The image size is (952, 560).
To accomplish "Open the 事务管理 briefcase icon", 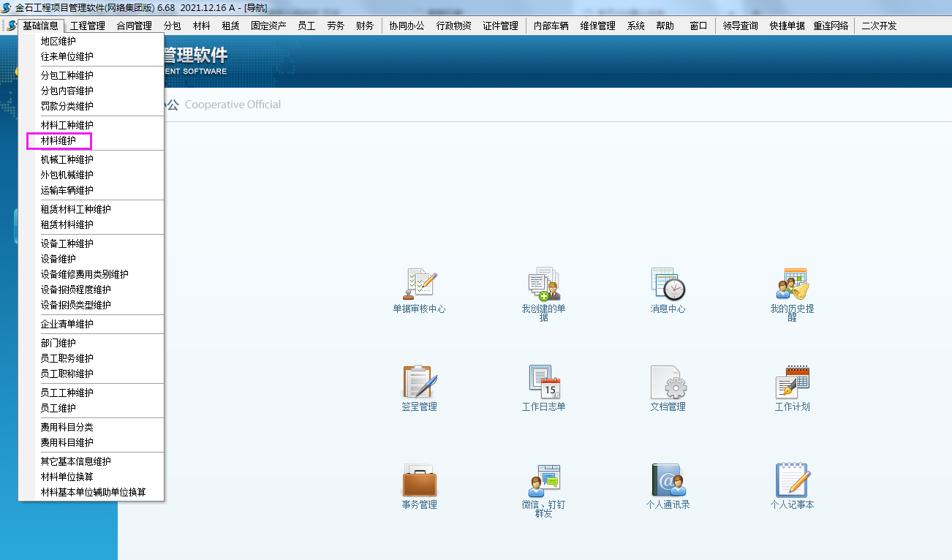I will click(420, 480).
